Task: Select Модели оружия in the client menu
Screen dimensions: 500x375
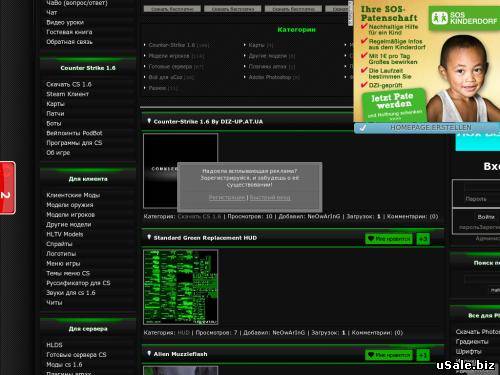Action: (x=70, y=205)
